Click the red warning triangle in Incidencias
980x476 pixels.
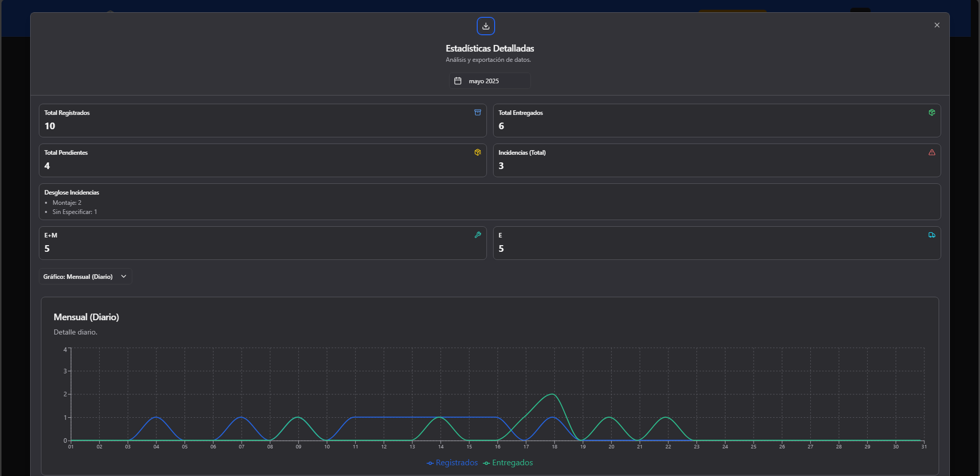(x=931, y=152)
